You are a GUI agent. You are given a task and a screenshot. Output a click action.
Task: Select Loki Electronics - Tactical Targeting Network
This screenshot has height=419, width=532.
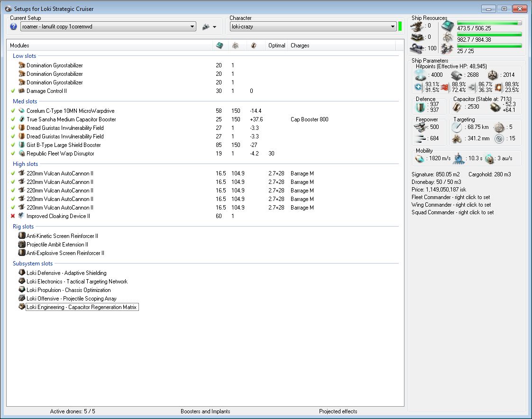coord(77,282)
